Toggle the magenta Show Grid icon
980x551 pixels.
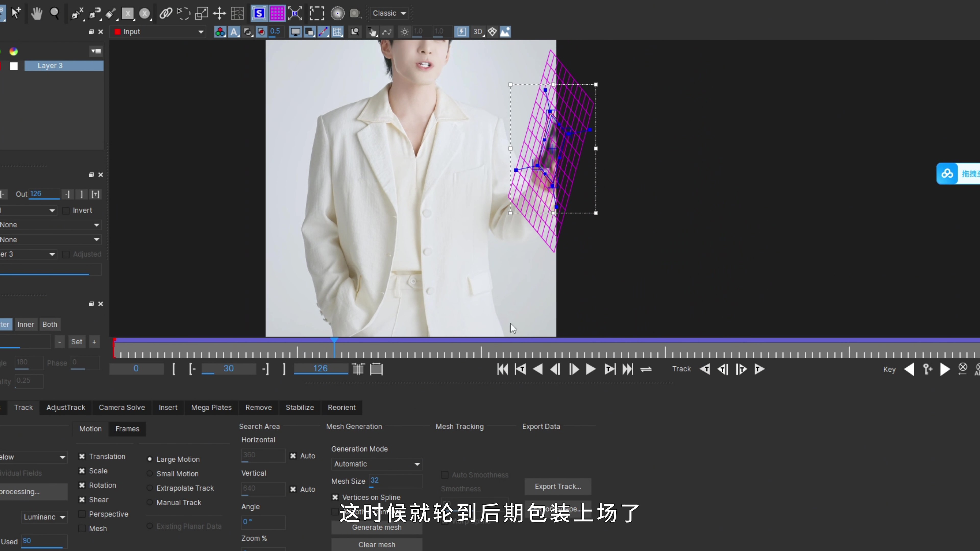(277, 14)
